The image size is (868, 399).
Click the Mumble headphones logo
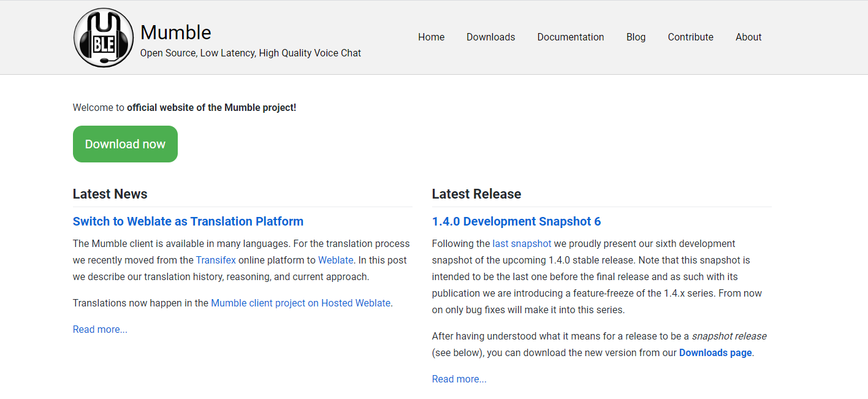103,37
